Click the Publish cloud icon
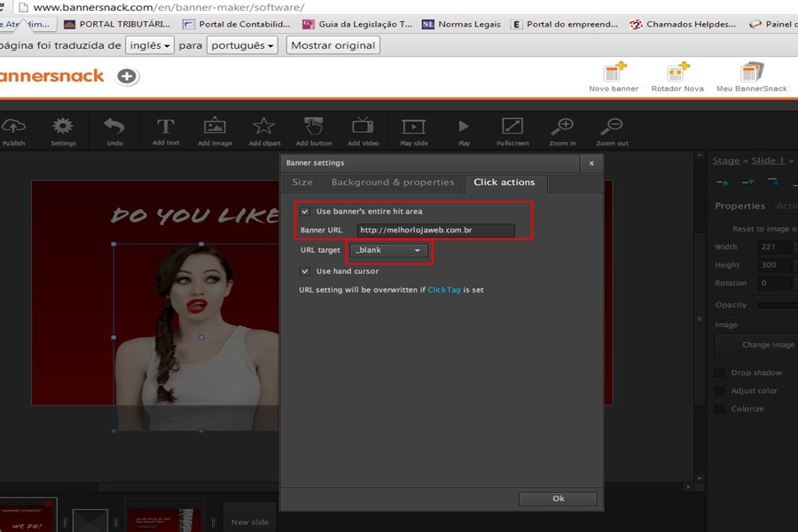The image size is (798, 532). pos(13,131)
